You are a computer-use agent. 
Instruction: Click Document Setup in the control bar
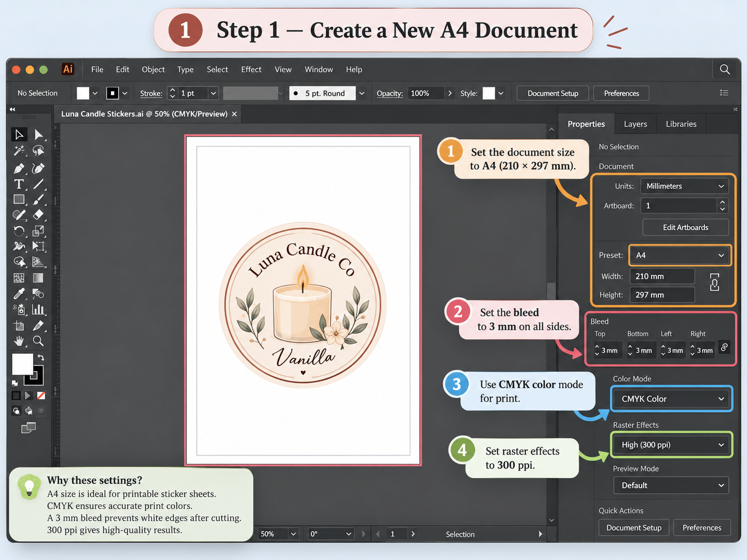point(553,93)
